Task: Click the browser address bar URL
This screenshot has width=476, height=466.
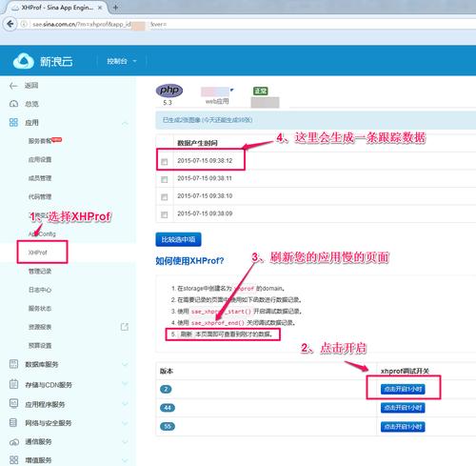Action: click(100, 24)
